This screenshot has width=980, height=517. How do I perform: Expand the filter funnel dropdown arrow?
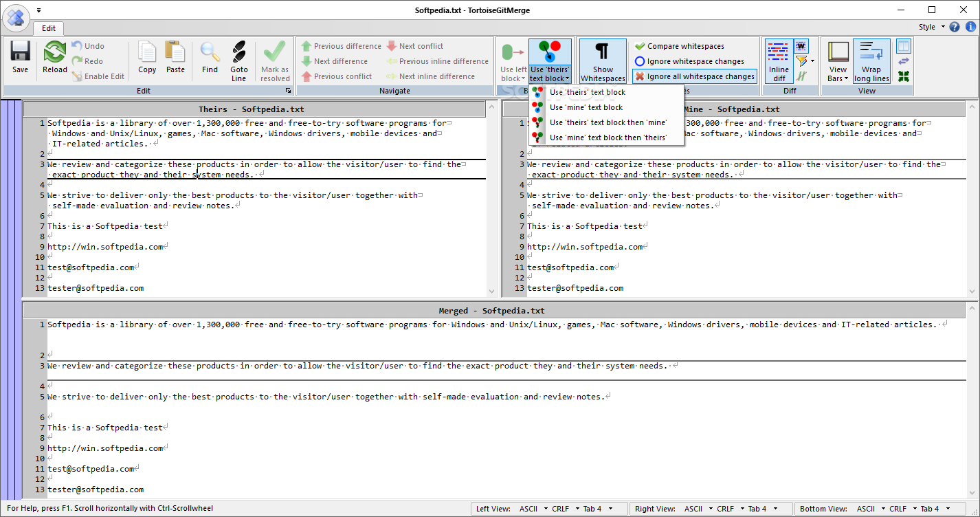coord(813,61)
